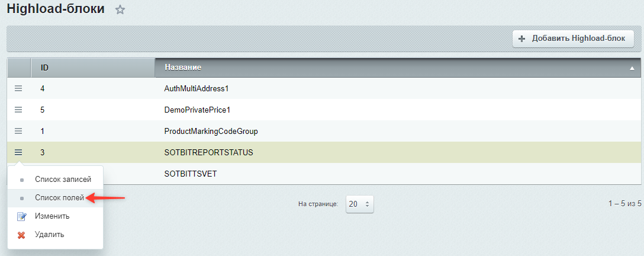Click plus icon on Добавить Highload-блок button
Image resolution: width=644 pixels, height=256 pixels.
(522, 39)
